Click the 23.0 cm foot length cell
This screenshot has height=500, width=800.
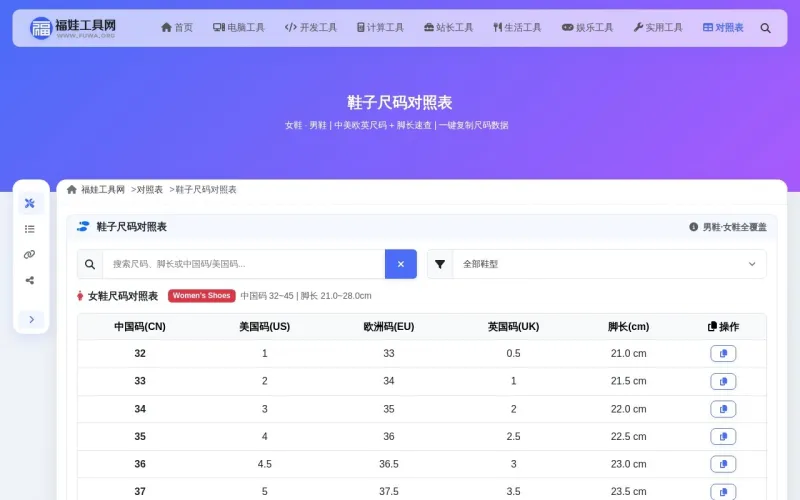(x=629, y=464)
